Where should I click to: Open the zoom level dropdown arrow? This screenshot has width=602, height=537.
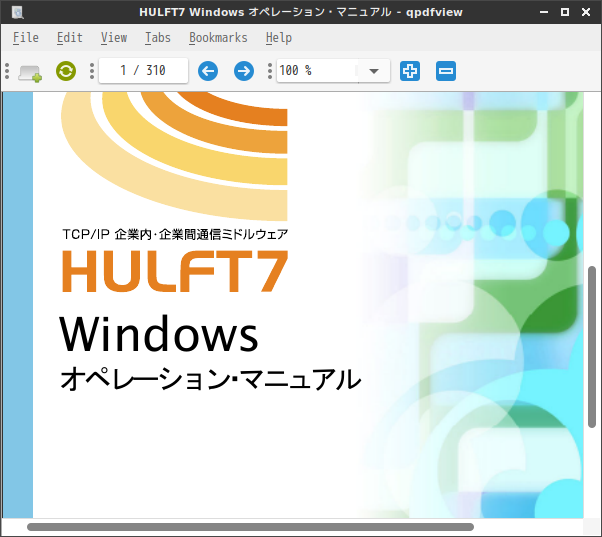pyautogui.click(x=374, y=71)
